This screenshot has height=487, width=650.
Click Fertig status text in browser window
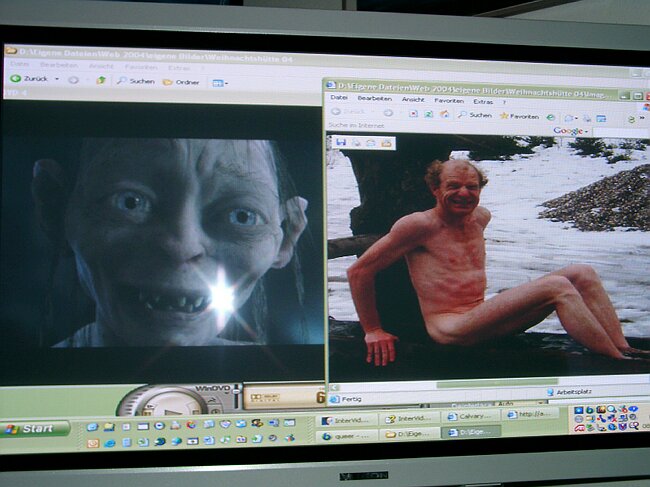[352, 400]
